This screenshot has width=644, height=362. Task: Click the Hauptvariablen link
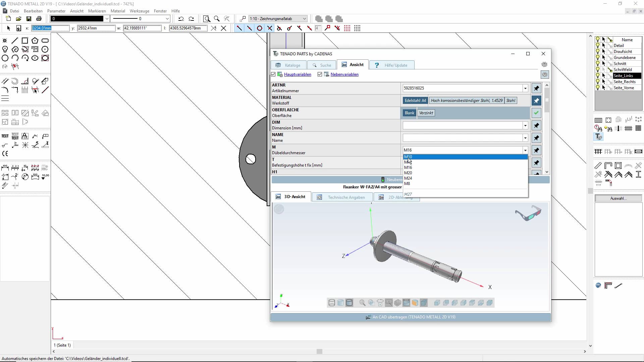click(x=298, y=74)
